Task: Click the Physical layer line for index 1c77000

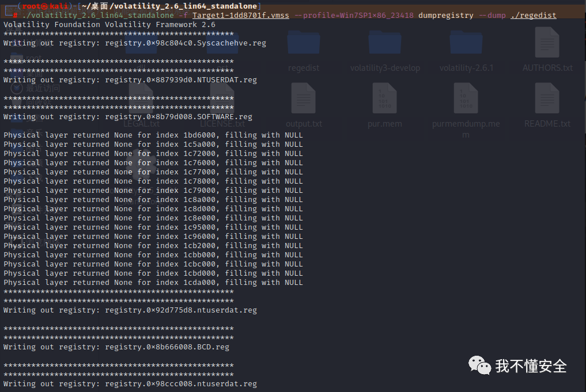Action: coord(153,172)
